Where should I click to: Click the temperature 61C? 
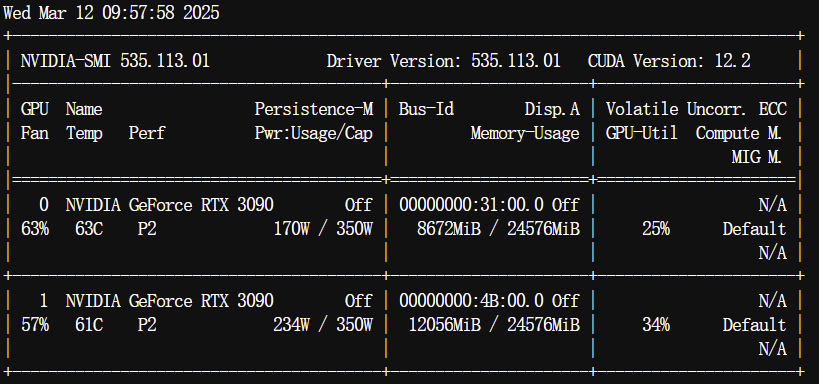coord(89,325)
